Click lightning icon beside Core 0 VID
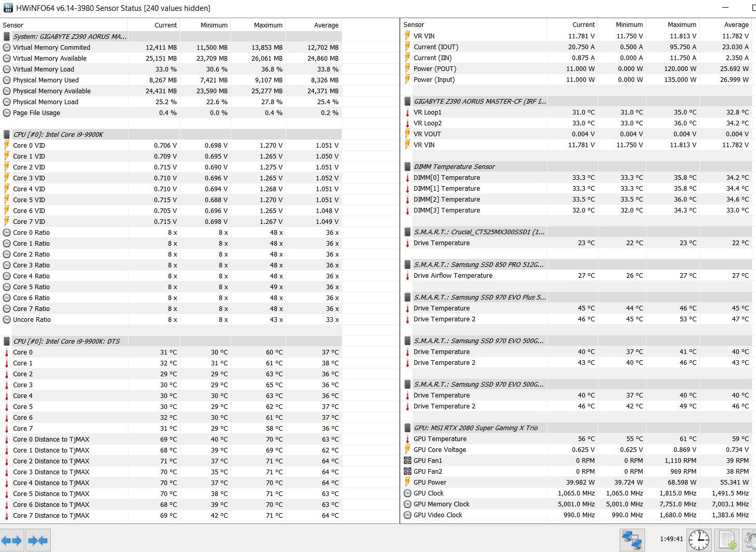This screenshot has height=552, width=756. click(7, 145)
